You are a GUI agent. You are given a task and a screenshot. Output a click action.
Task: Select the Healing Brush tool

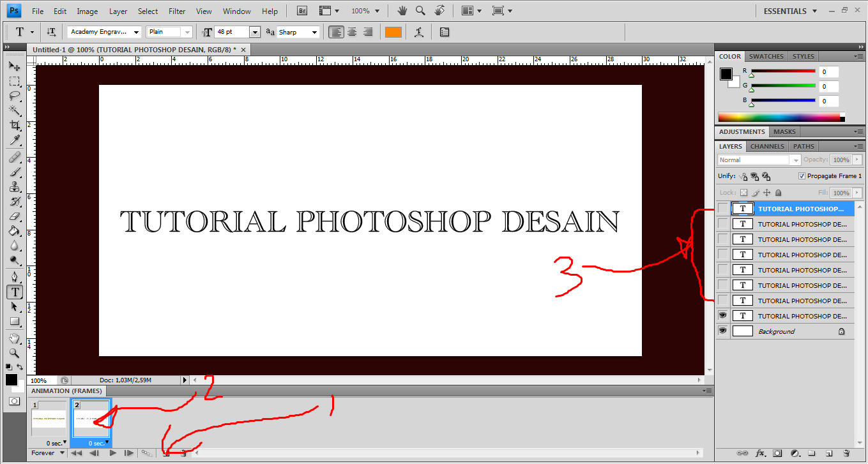click(x=14, y=157)
